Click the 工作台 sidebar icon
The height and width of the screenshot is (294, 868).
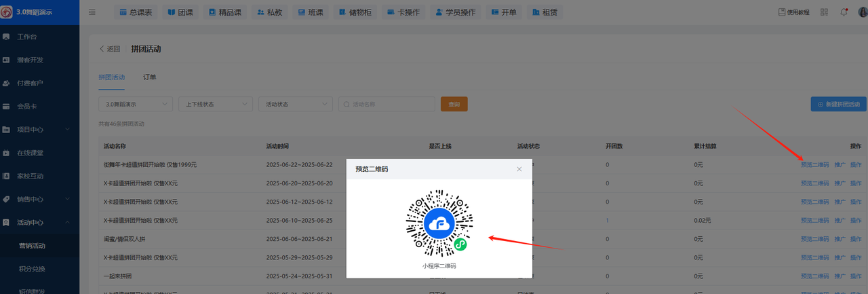6,37
